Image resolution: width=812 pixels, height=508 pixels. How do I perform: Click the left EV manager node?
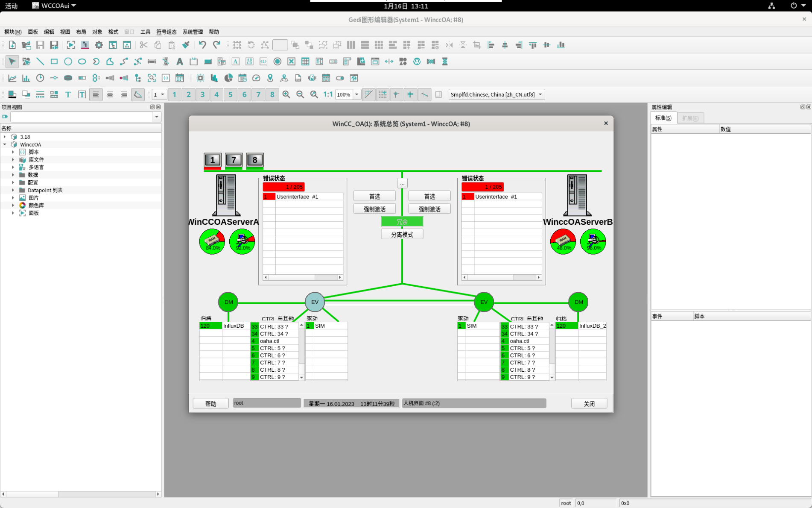[315, 302]
